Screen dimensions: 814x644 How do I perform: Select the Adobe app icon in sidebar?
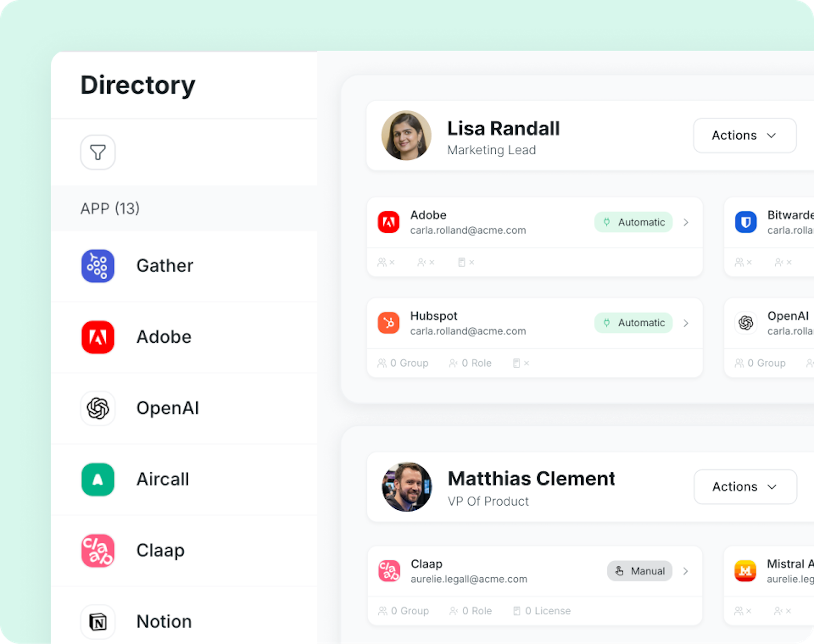click(x=98, y=337)
